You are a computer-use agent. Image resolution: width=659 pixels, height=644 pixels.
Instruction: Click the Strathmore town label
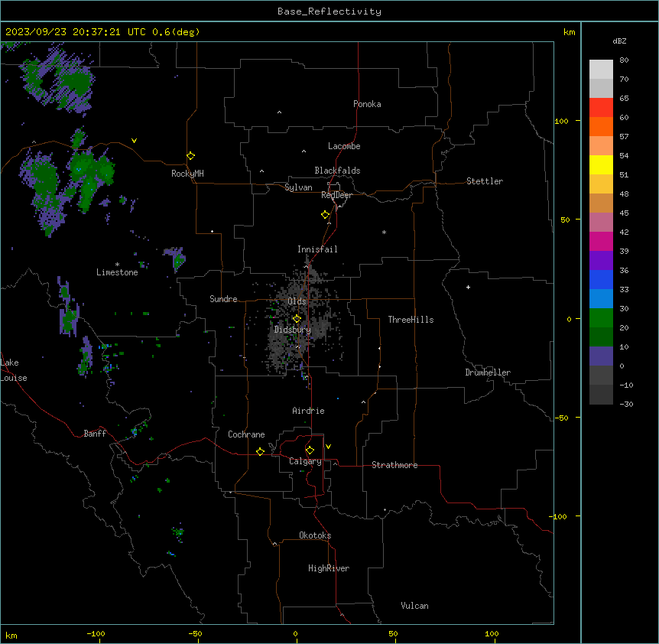[394, 465]
